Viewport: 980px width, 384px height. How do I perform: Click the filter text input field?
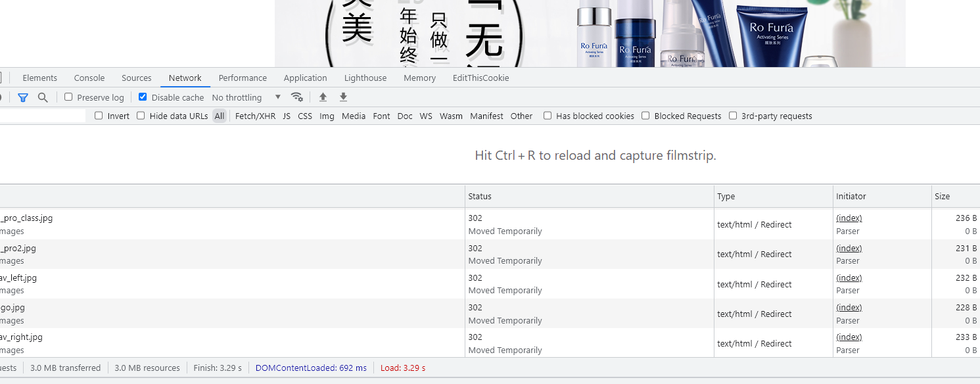click(x=43, y=116)
